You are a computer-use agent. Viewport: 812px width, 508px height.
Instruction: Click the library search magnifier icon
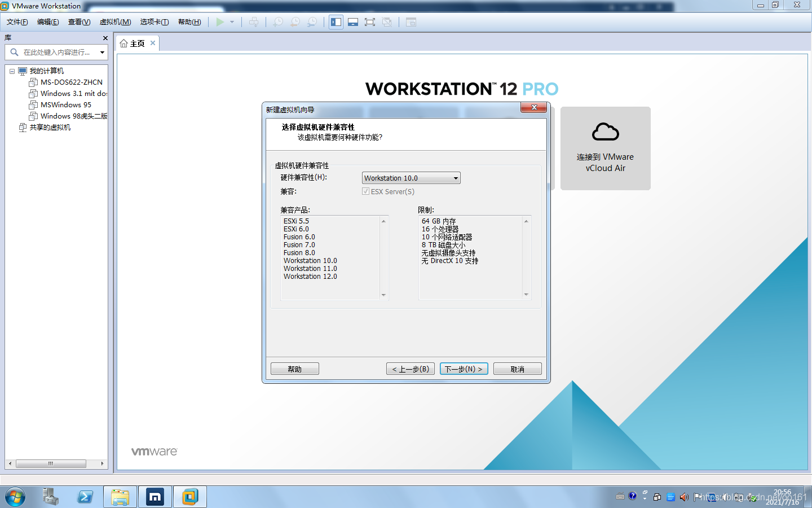14,52
